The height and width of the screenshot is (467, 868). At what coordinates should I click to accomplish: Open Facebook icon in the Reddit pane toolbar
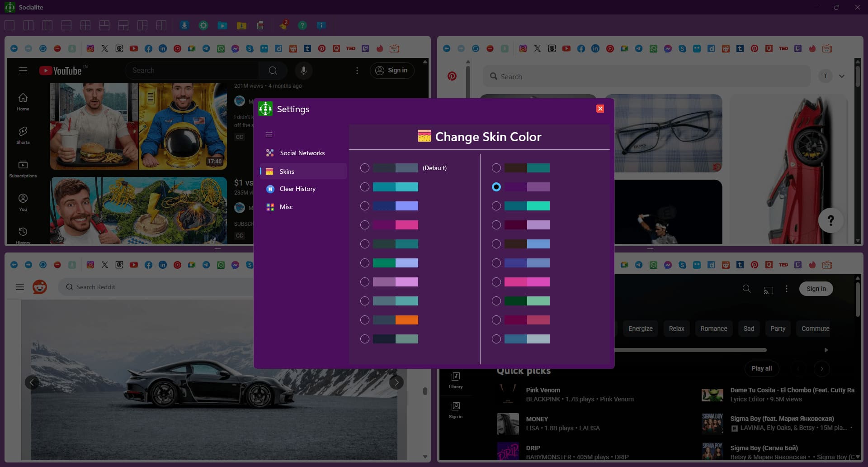[x=148, y=265]
